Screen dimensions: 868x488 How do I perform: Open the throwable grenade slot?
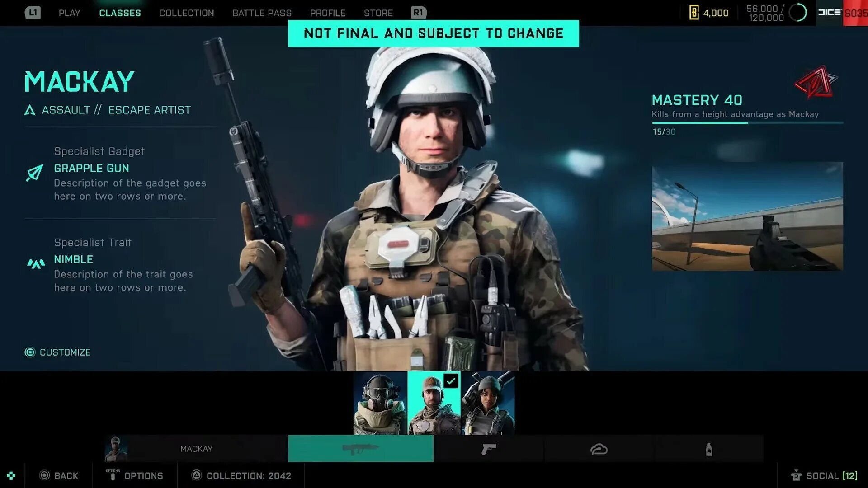(709, 449)
